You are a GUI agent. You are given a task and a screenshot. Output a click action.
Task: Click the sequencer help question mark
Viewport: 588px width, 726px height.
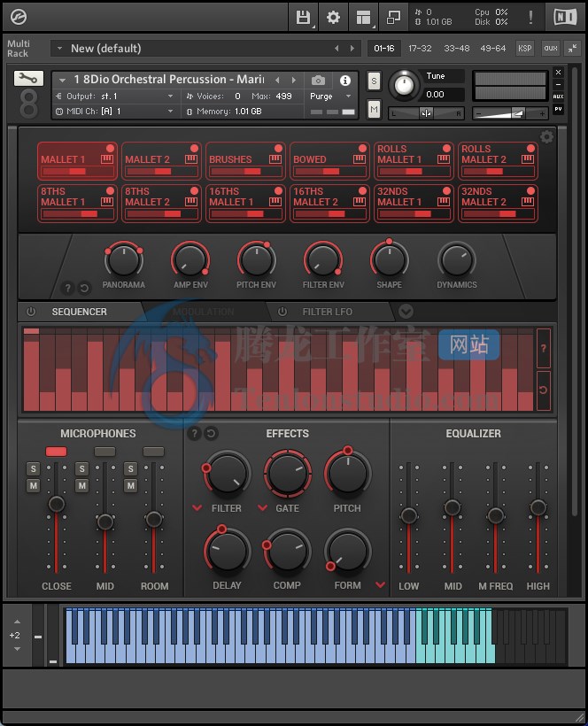pyautogui.click(x=544, y=348)
